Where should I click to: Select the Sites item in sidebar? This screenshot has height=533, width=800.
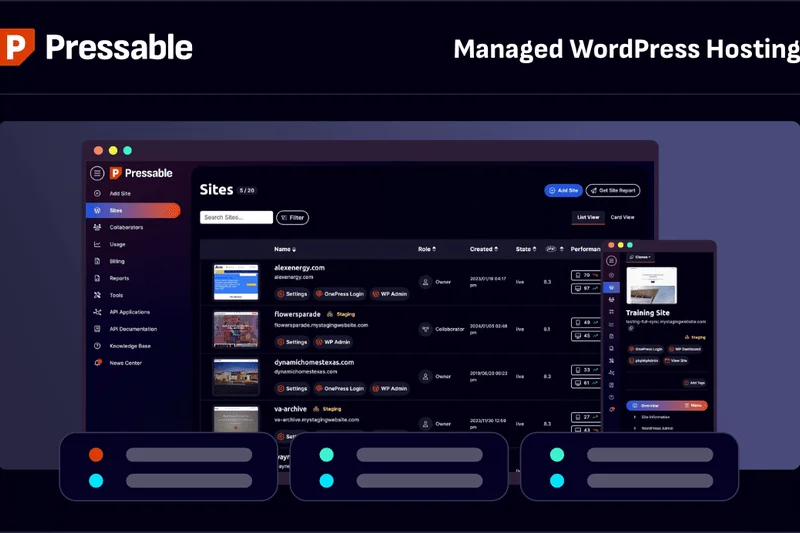click(x=116, y=210)
